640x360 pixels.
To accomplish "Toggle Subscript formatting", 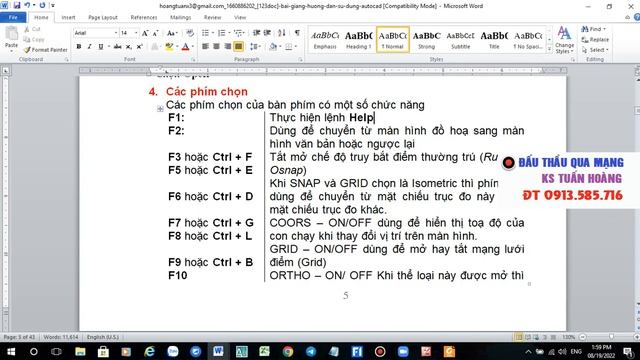I will (x=129, y=47).
